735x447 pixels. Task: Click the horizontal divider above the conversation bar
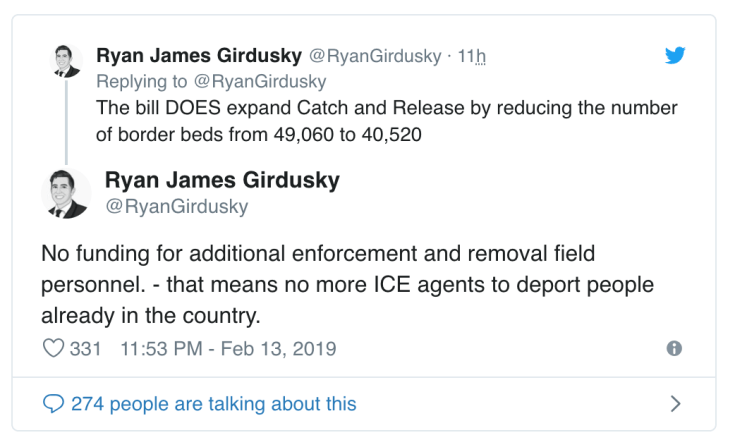pos(367,377)
